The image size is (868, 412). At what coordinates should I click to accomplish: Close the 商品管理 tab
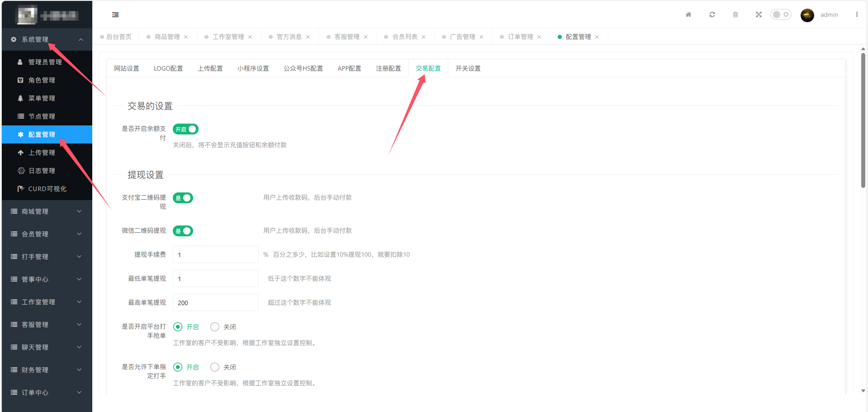pos(186,37)
